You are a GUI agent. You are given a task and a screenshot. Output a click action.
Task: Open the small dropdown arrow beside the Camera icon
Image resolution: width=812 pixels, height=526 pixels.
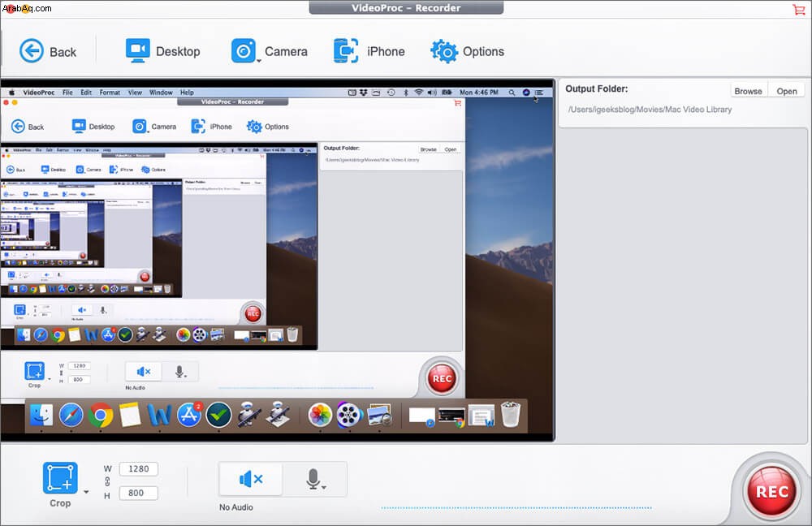pyautogui.click(x=259, y=61)
